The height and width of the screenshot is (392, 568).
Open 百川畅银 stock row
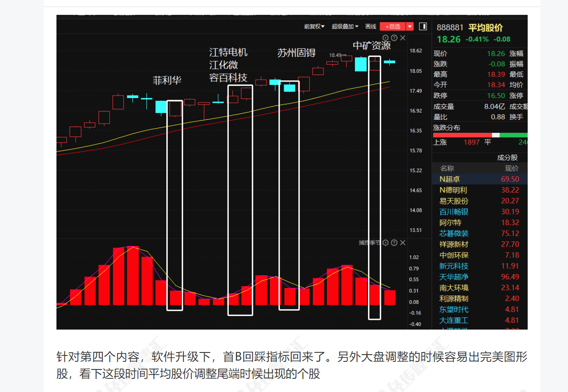pos(480,212)
